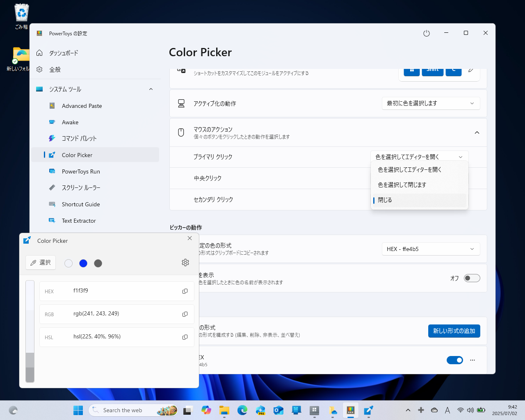Screen dimensions: 525x420
Task: Launch Copilot from the taskbar
Action: pyautogui.click(x=206, y=410)
